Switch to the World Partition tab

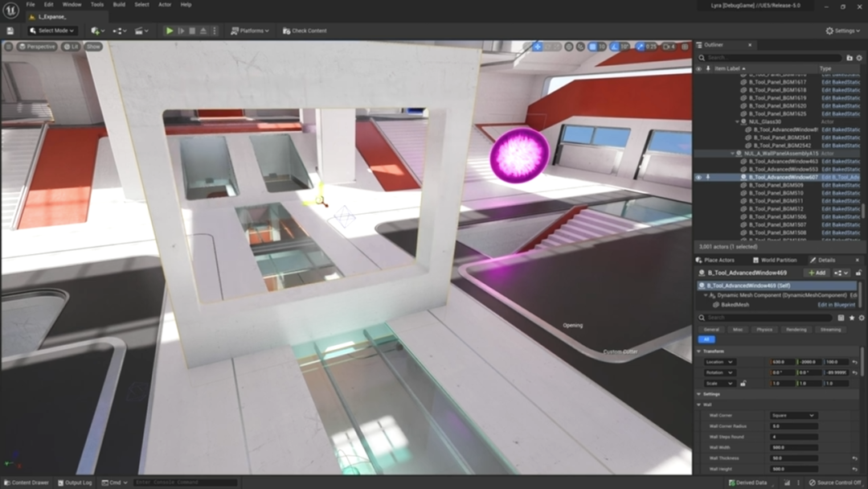(778, 260)
